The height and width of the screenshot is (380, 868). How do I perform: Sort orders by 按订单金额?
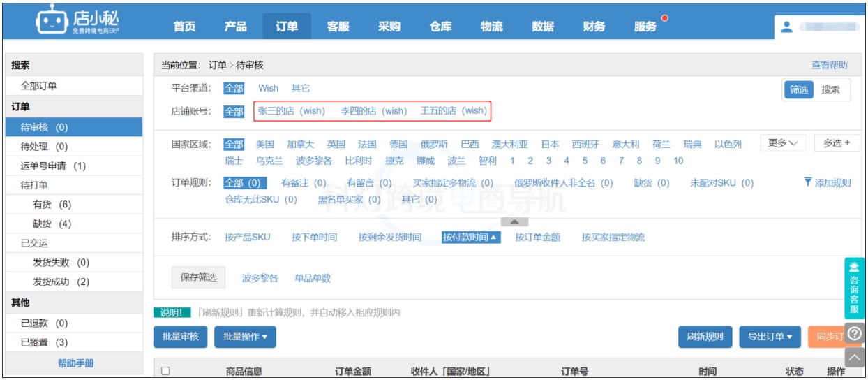tap(537, 237)
